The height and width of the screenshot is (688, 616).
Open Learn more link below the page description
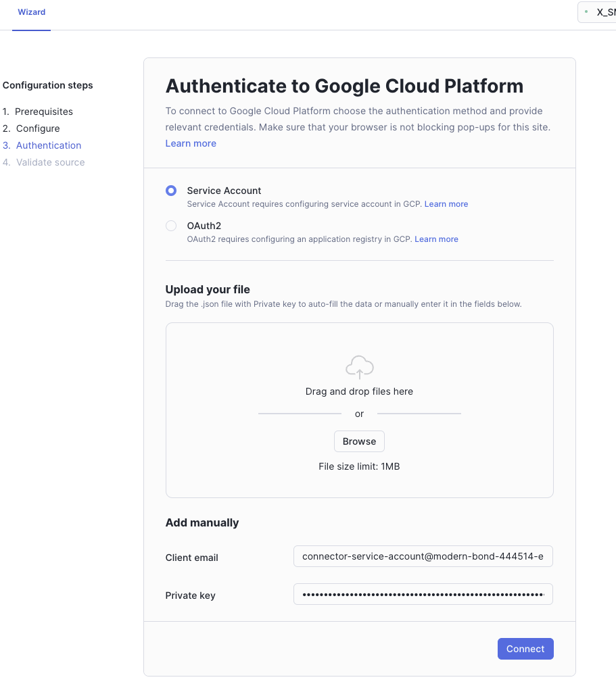tap(191, 143)
